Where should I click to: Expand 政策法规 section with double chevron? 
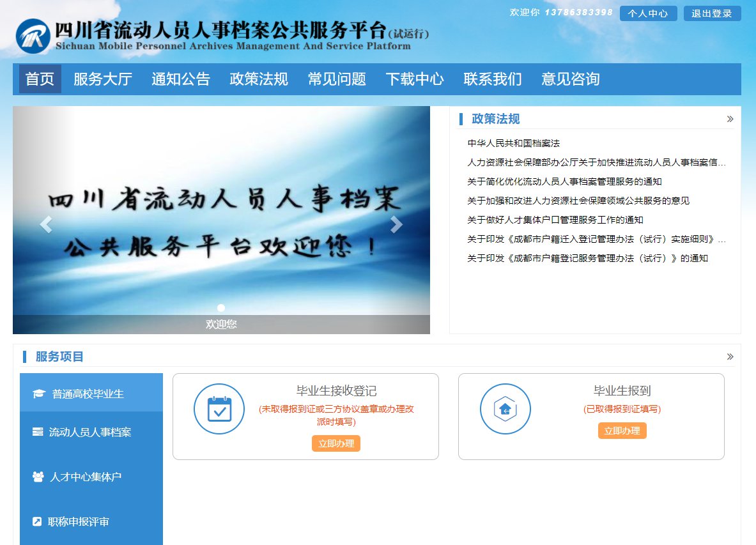click(x=730, y=119)
